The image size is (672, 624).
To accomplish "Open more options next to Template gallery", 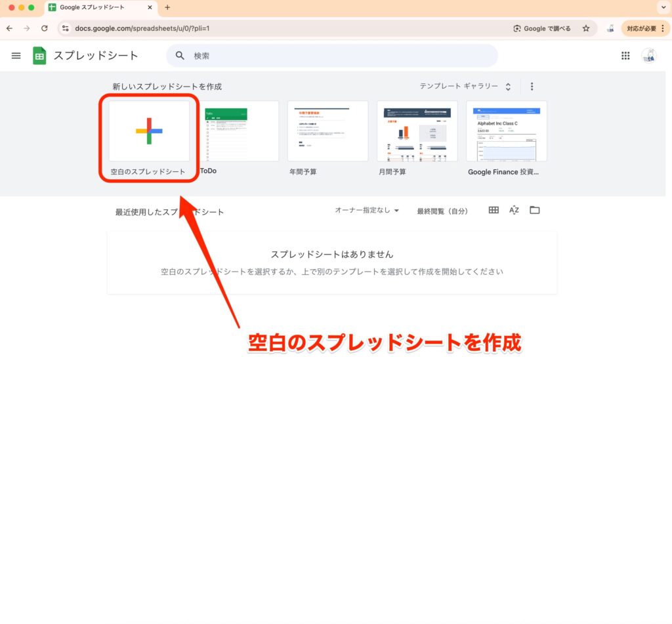I will (x=532, y=86).
